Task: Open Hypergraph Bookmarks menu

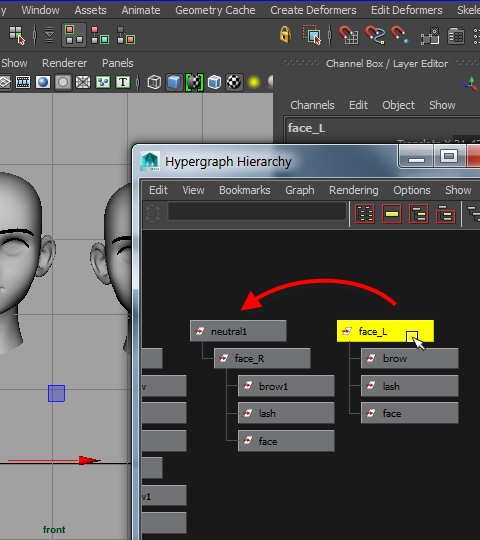Action: coord(244,190)
